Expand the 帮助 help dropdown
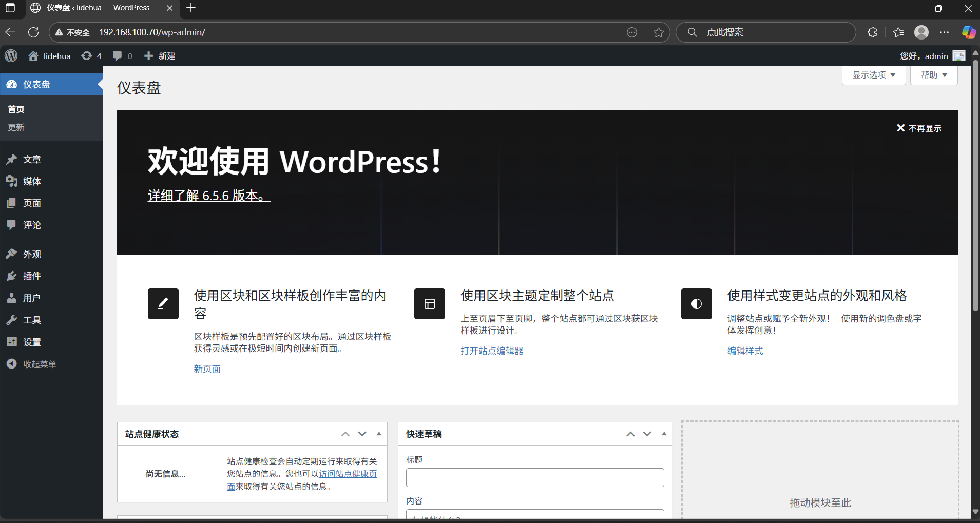Image resolution: width=980 pixels, height=523 pixels. coord(934,75)
